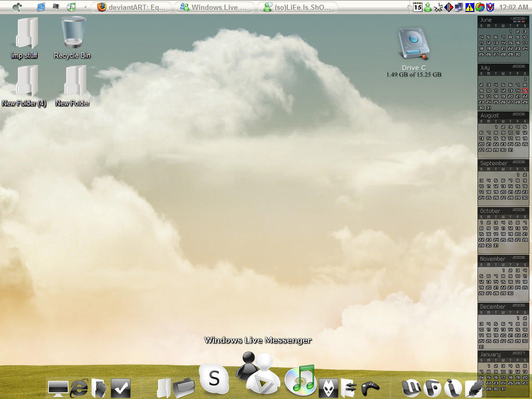Open the game controller dock icon
532x399 pixels.
tap(369, 389)
